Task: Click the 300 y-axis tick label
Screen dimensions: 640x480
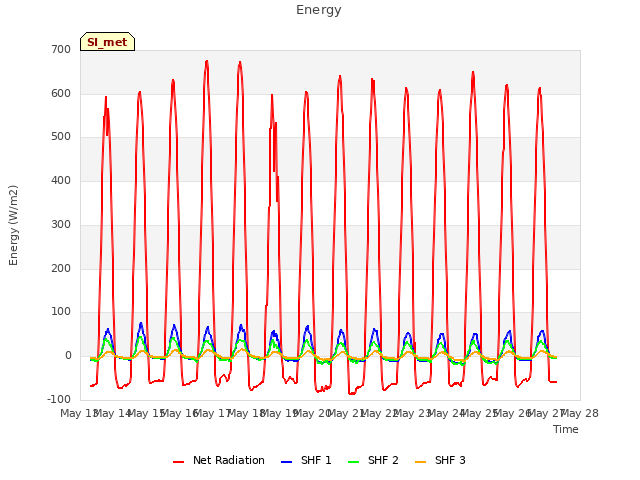Action: coord(61,224)
